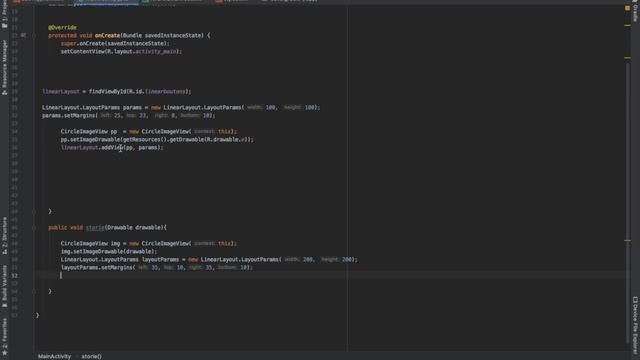Click the setContentView line

pos(121,51)
